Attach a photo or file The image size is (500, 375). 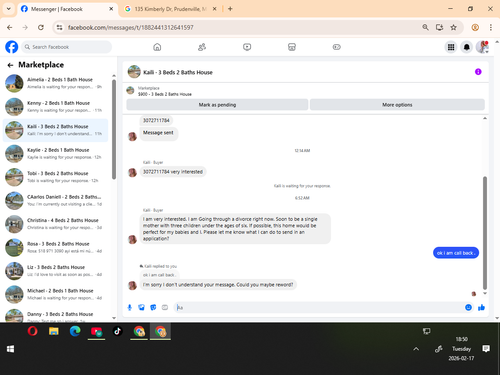[x=141, y=307]
